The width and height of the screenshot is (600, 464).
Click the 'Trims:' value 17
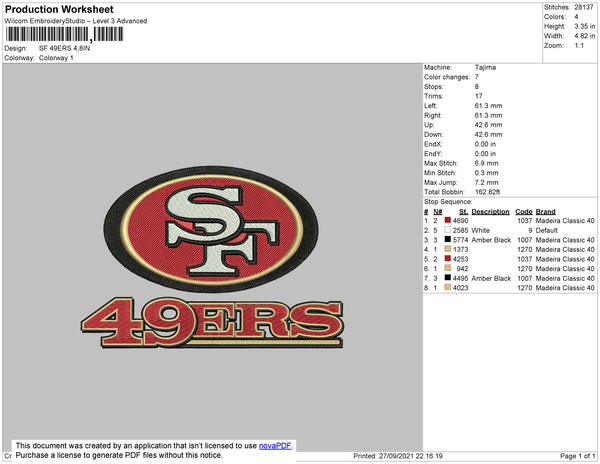pyautogui.click(x=478, y=96)
